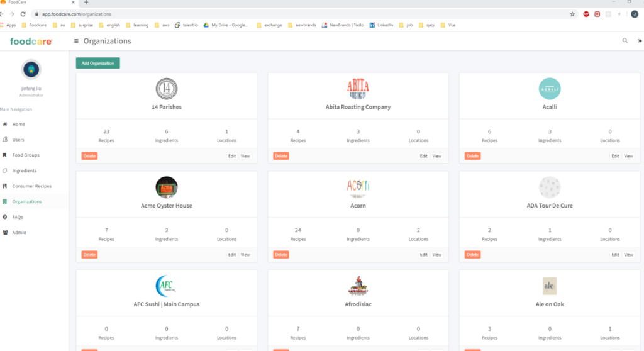The image size is (644, 351).
Task: Click the Ingredients sidebar icon
Action: click(5, 170)
